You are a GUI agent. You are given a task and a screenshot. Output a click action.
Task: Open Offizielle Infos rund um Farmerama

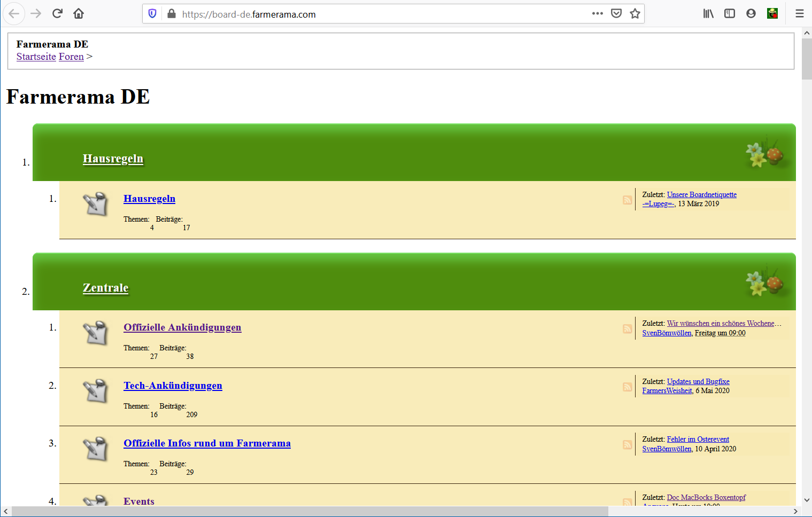(x=207, y=443)
